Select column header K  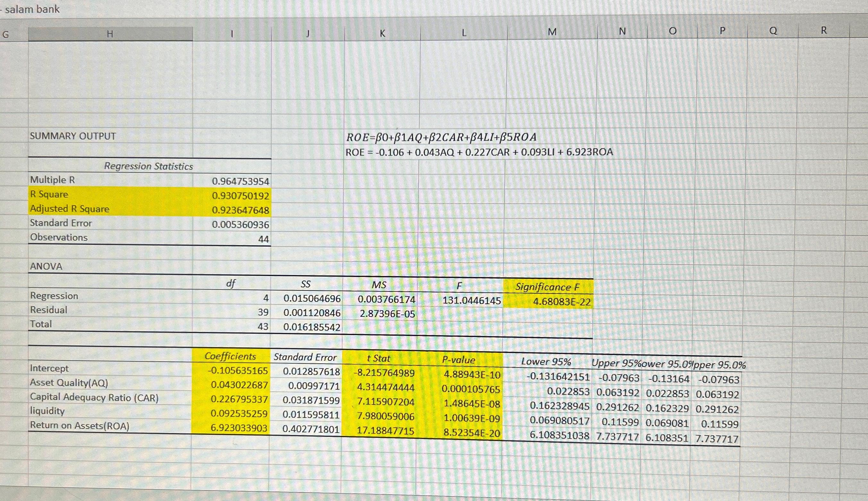(382, 33)
